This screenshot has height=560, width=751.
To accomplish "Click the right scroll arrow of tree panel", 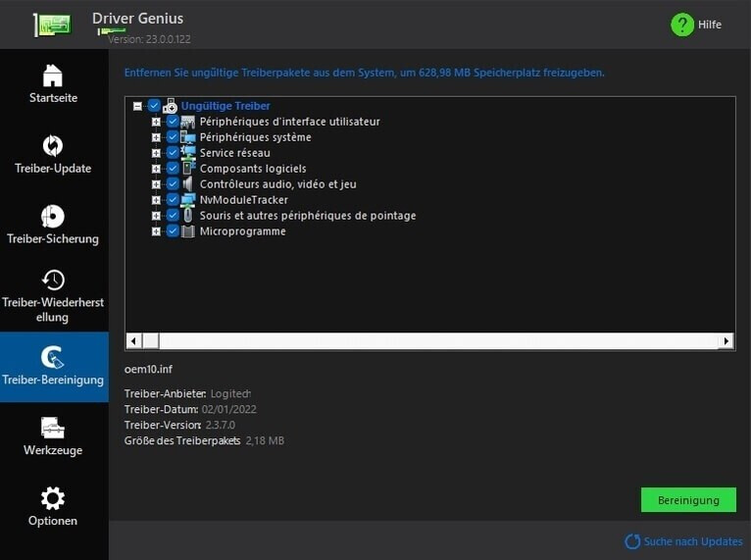I will click(x=726, y=341).
